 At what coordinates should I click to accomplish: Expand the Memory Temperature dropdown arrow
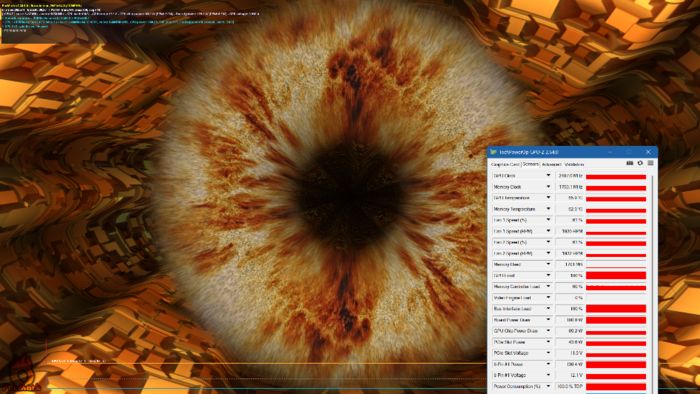pos(548,209)
